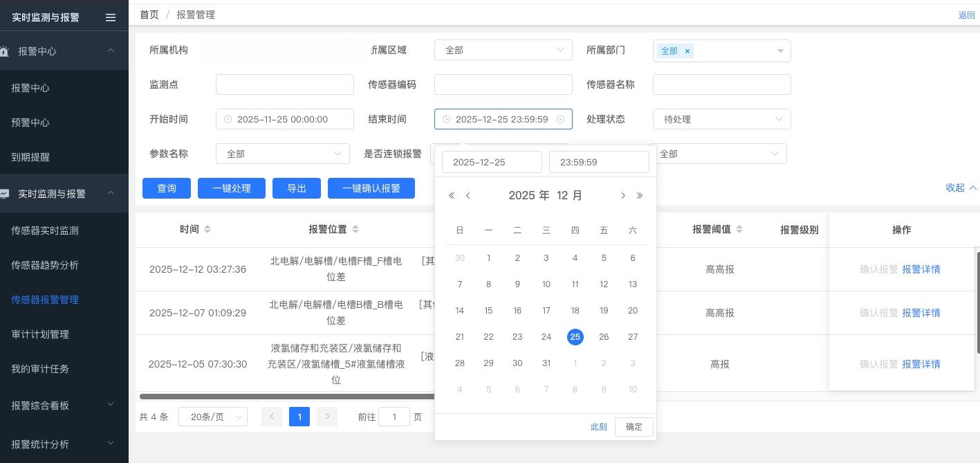980x463 pixels.
Task: Open the 处理状态 dropdown showing 待处理
Action: coord(721,119)
